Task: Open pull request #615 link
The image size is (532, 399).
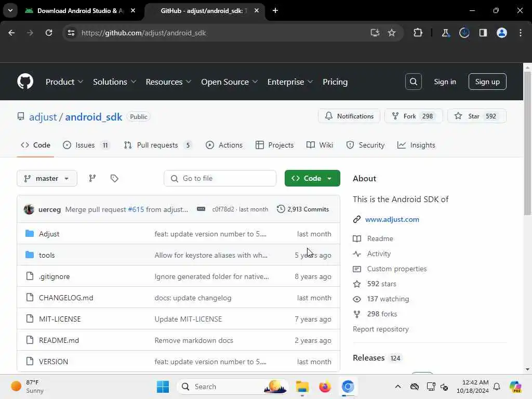Action: coord(136,209)
